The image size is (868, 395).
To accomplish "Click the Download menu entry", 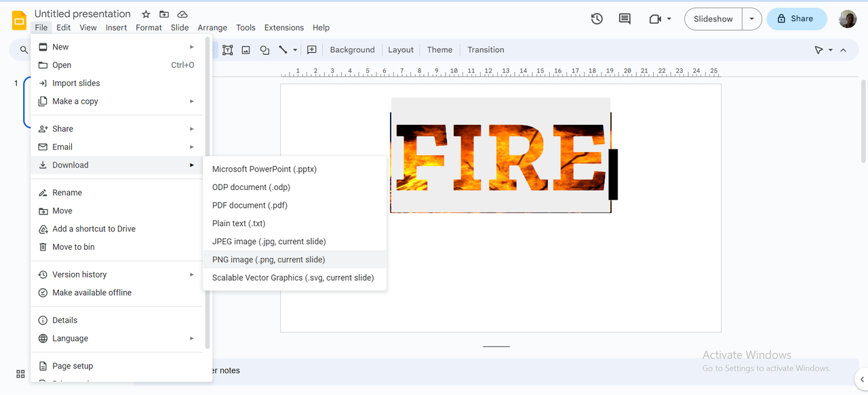I will (117, 165).
